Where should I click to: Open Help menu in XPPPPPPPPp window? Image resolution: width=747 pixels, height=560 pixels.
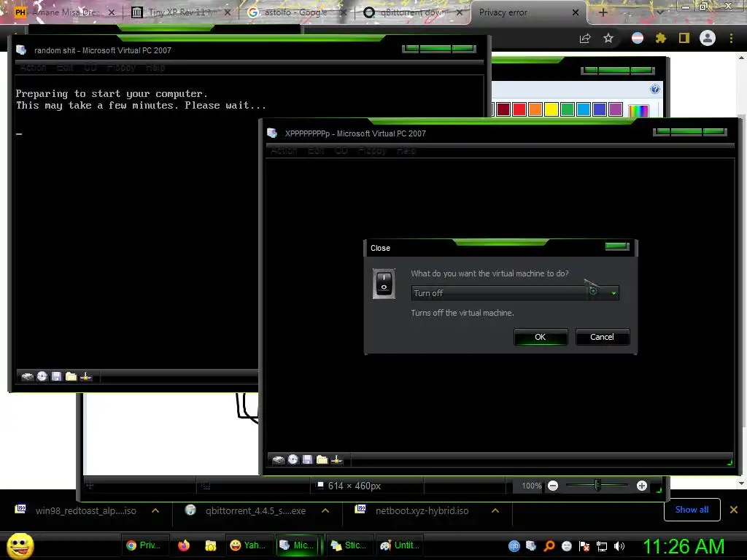[x=406, y=150]
